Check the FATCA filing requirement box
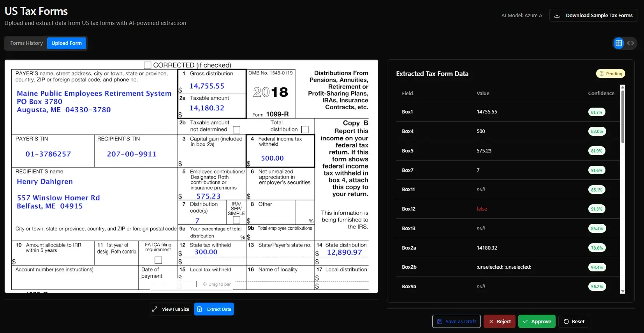Screen dimensions: 644x333 pyautogui.click(x=158, y=260)
